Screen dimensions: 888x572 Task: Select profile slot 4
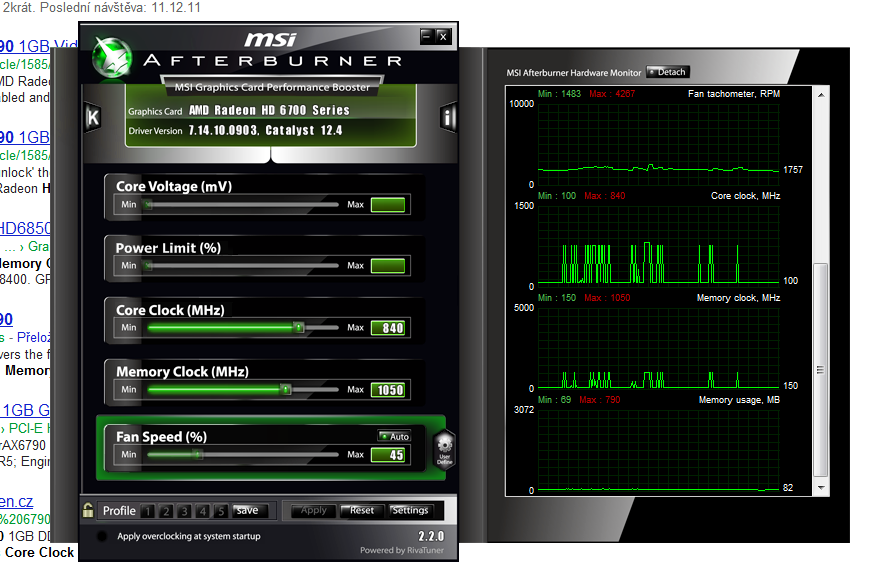coord(203,511)
